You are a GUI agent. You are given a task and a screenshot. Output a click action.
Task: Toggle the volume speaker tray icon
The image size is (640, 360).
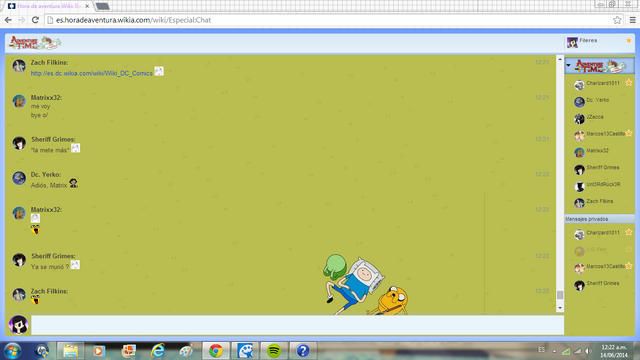(588, 351)
